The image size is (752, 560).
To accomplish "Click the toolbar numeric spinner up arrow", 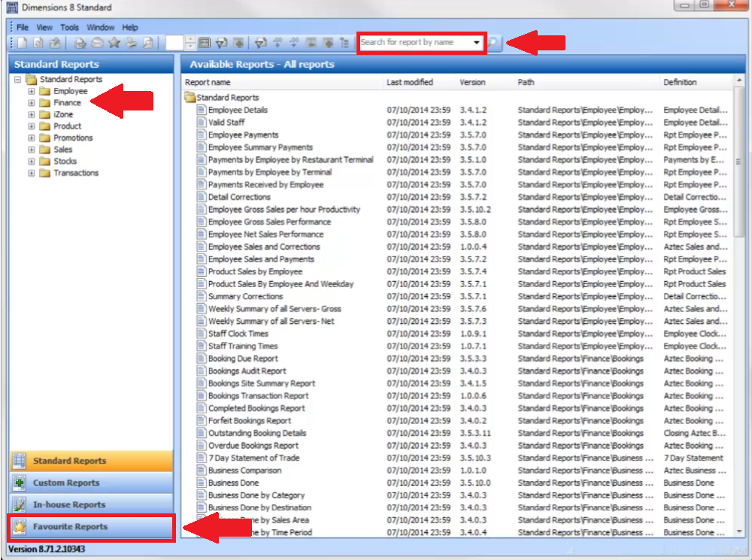I will coord(190,39).
